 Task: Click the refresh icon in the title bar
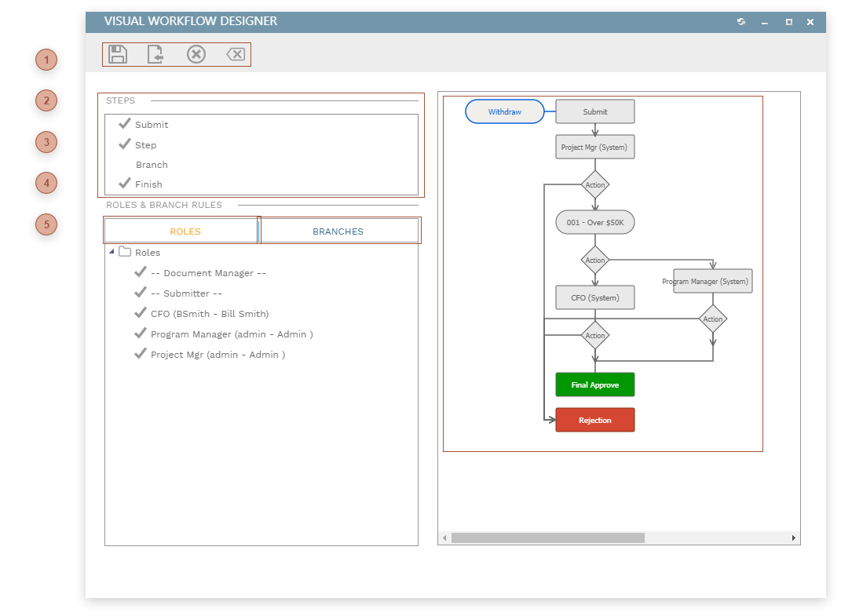[740, 22]
